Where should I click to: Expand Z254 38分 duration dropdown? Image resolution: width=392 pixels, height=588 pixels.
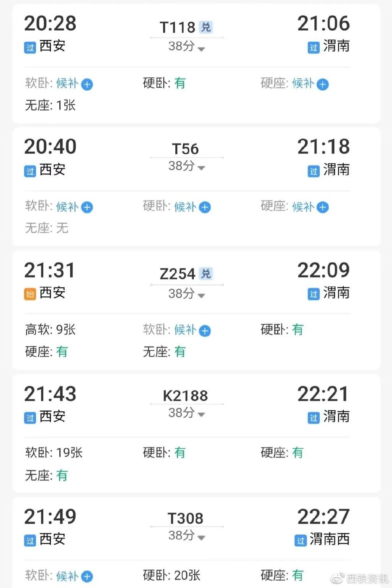click(x=201, y=295)
